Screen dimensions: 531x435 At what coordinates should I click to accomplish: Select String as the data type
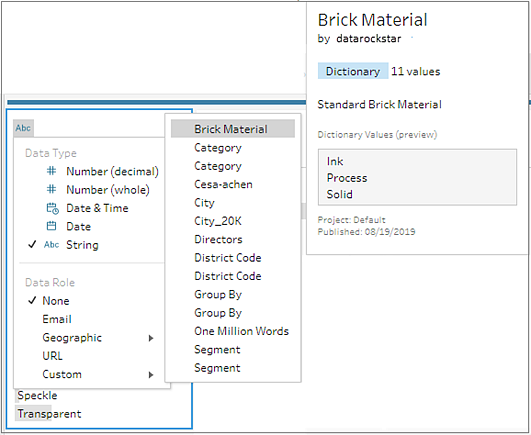pyautogui.click(x=82, y=245)
